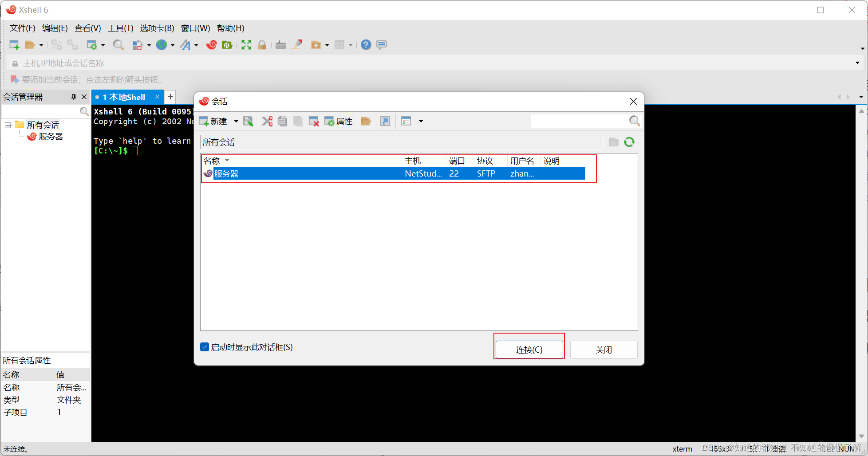The height and width of the screenshot is (456, 868).
Task: Click the 新建 button in Sessions dialog
Action: 213,121
